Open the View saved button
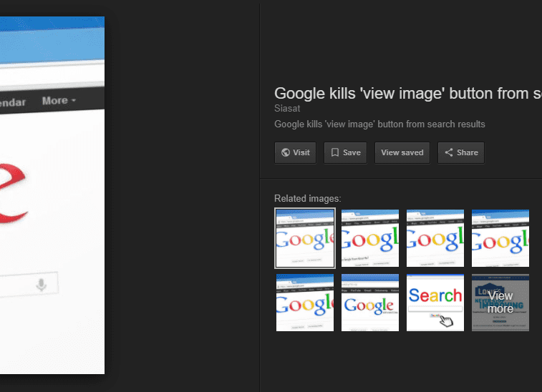This screenshot has width=542, height=392. coord(402,152)
